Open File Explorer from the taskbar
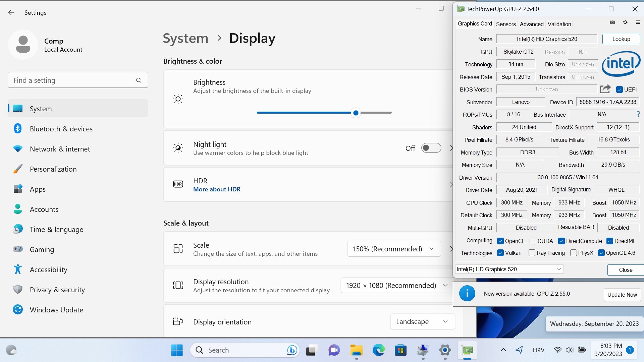The height and width of the screenshot is (362, 644). [x=356, y=350]
